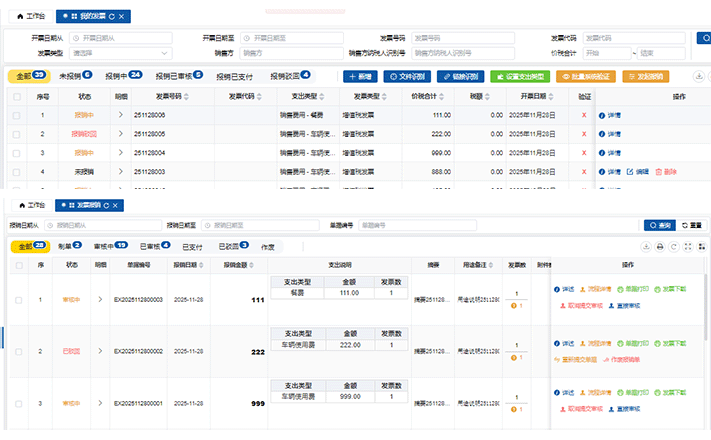Tick checkbox for invoice row 251128006
The width and height of the screenshot is (711, 440).
(x=16, y=115)
